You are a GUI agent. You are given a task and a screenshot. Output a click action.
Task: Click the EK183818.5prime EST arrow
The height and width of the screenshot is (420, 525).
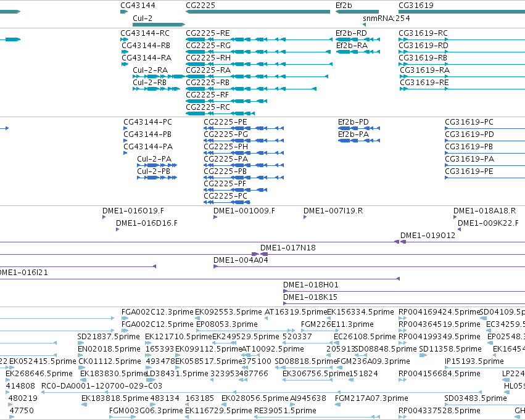click(x=85, y=405)
